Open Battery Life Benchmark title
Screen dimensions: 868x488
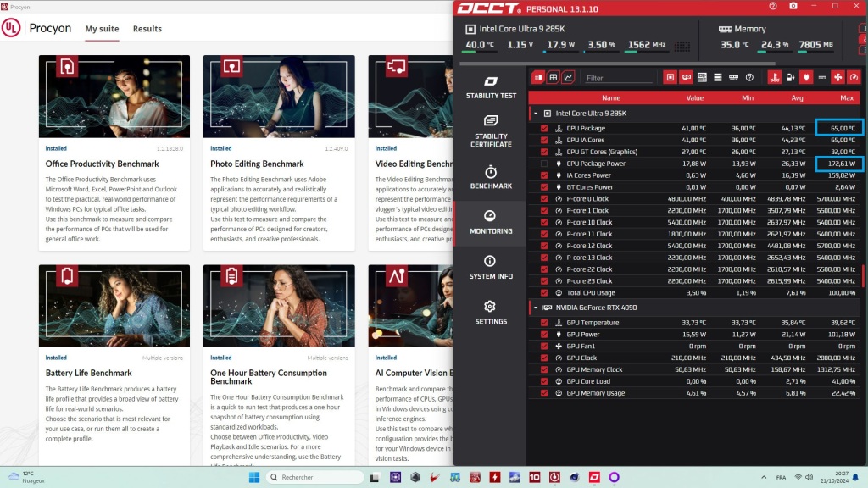[x=88, y=373]
